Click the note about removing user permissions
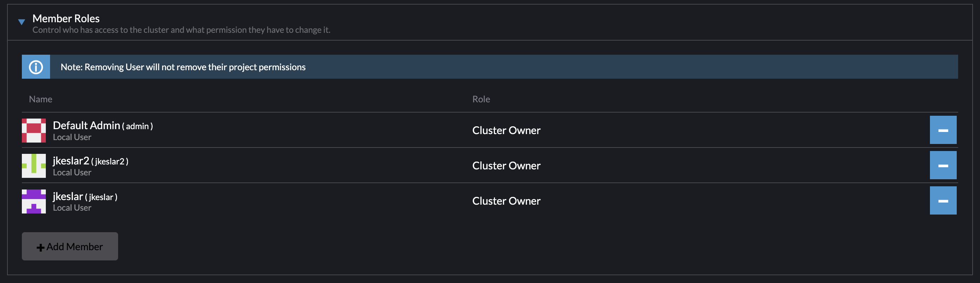Viewport: 980px width, 283px height. click(x=183, y=67)
